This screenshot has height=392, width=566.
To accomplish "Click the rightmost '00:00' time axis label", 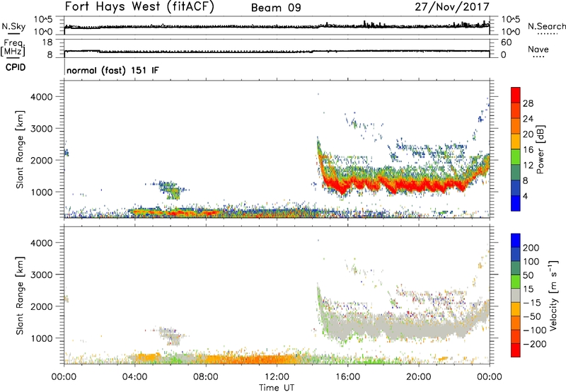I will point(489,377).
